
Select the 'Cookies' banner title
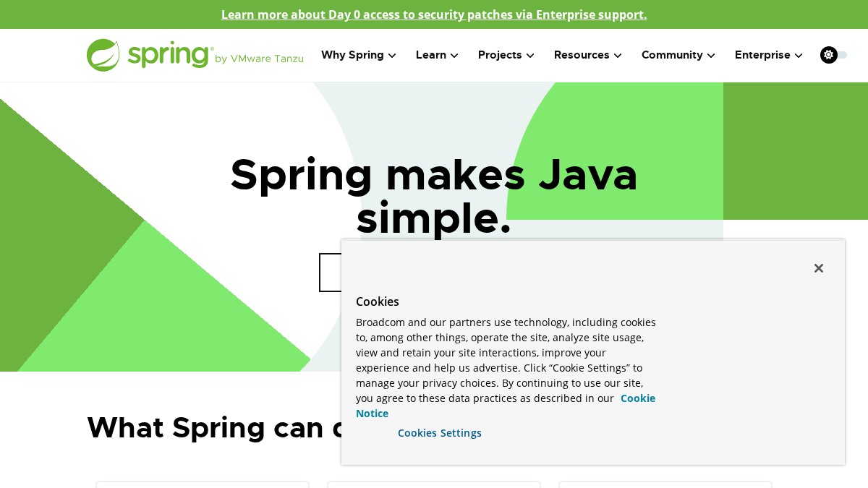pyautogui.click(x=378, y=301)
